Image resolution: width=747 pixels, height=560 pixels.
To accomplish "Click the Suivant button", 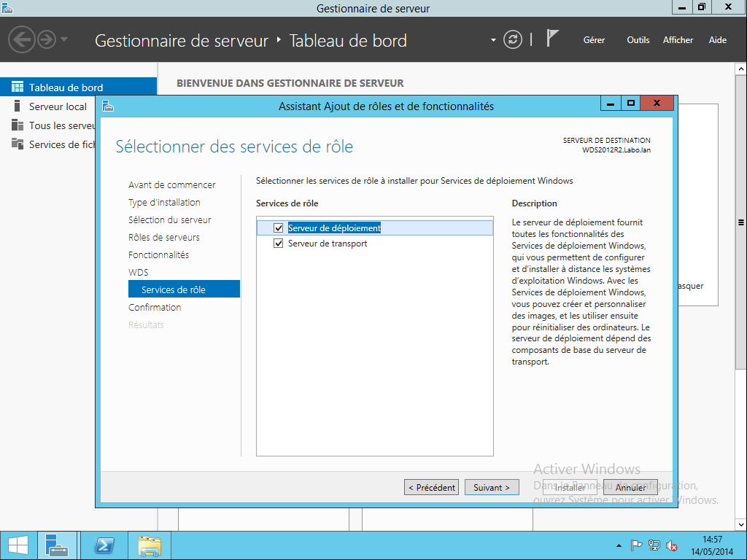I will tap(492, 487).
